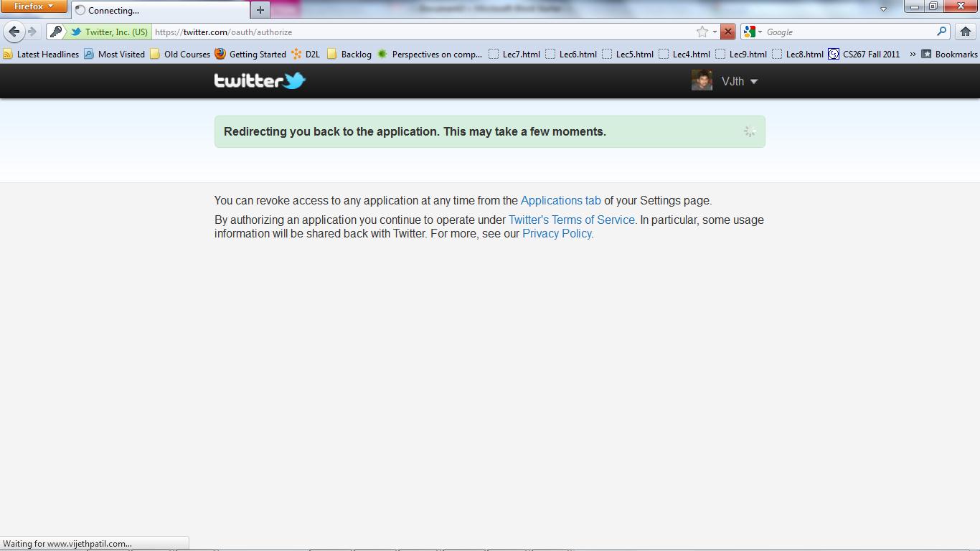Open the Most Visited bookmark folder
This screenshot has width=980, height=551.
tap(115, 54)
